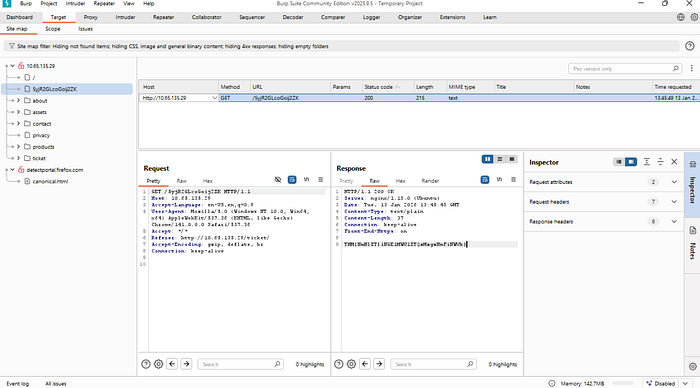Open the Repeater tab

click(163, 17)
